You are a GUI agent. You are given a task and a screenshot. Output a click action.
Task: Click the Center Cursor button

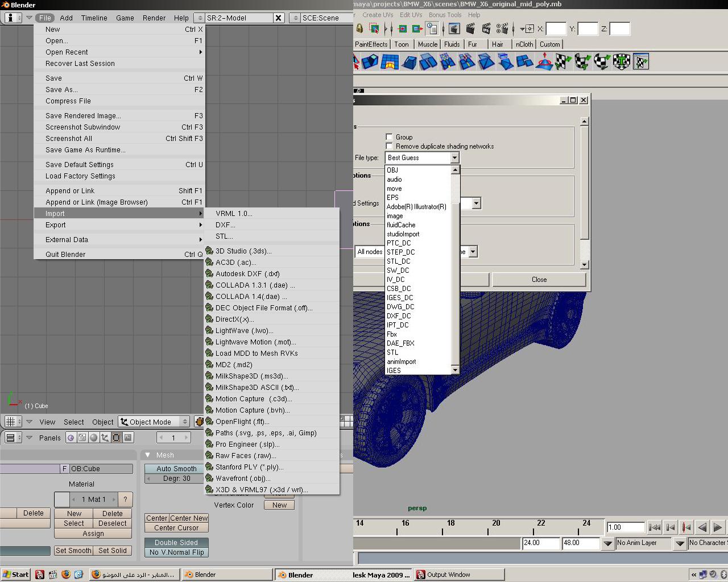[176, 527]
